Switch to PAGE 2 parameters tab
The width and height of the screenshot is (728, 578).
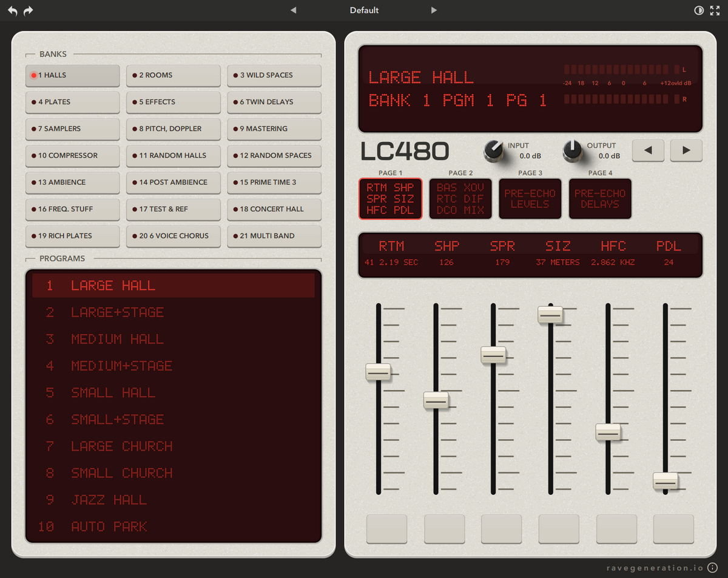[460, 198]
